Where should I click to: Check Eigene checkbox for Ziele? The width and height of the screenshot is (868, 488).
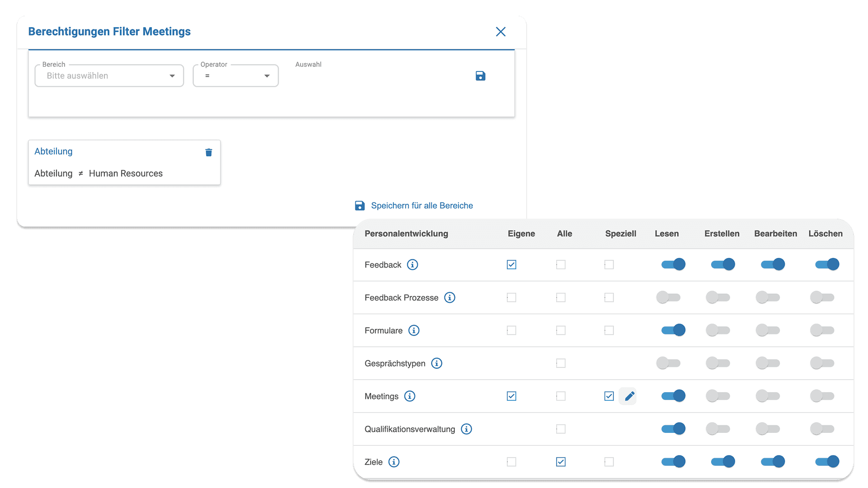click(511, 462)
